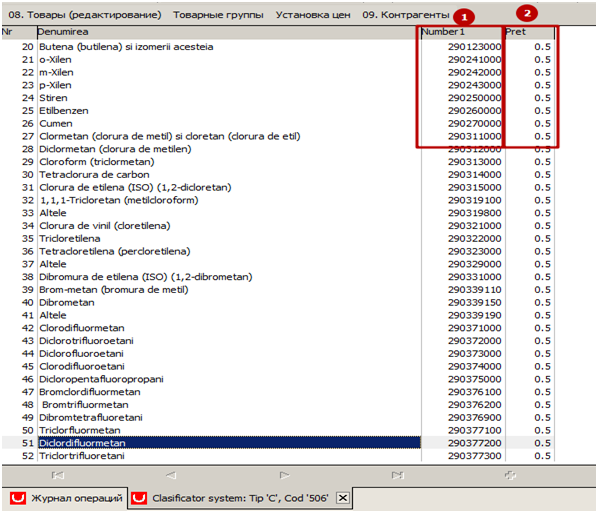Sort by the Number1 column header
This screenshot has height=513, width=598.
point(463,32)
